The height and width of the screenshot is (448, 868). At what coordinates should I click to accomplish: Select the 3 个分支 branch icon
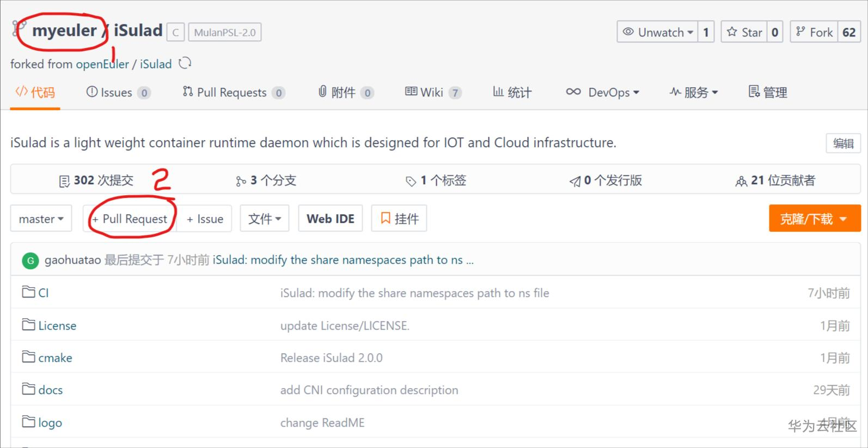tap(241, 180)
